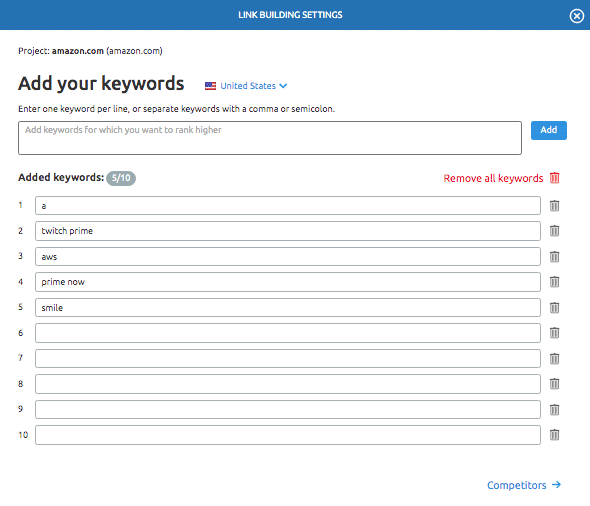Screen dimensions: 590x506
Task: Click the 'LINK BUILDING SETTINGS' title
Action: [x=290, y=15]
